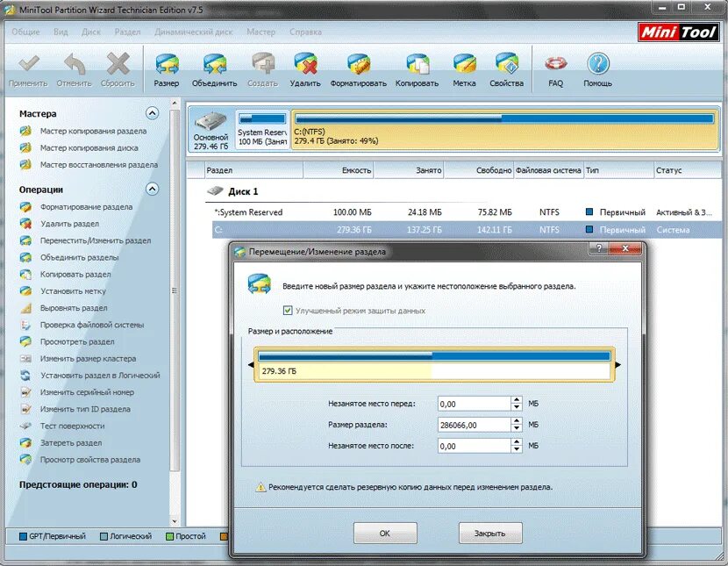Choose Переместить/Изменить раздел operation

(x=96, y=240)
